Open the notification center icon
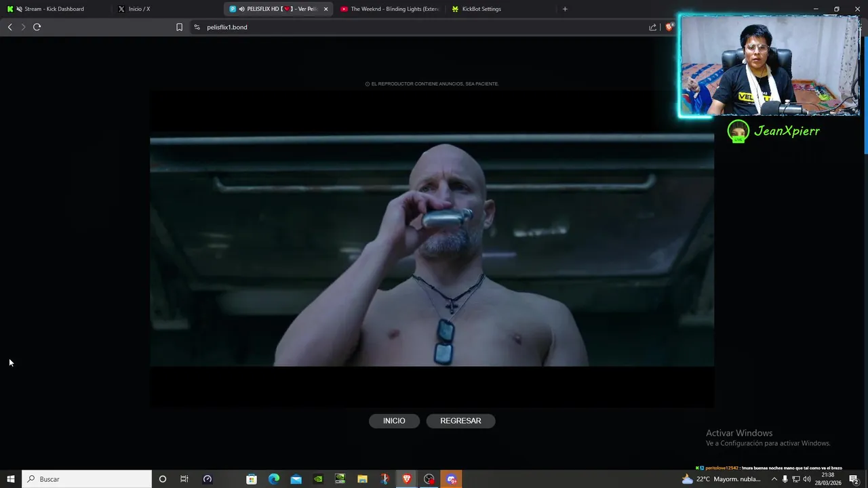 pyautogui.click(x=854, y=479)
